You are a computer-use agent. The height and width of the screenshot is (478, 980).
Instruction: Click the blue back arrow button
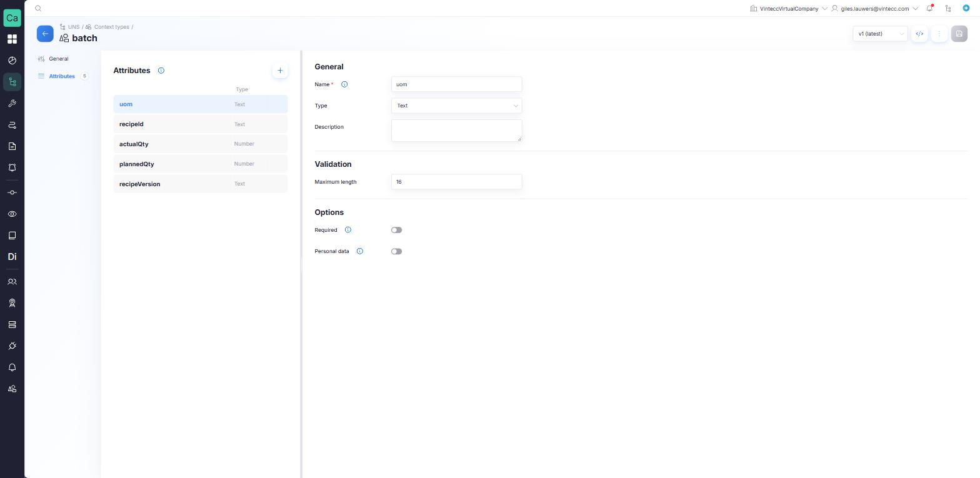[45, 34]
